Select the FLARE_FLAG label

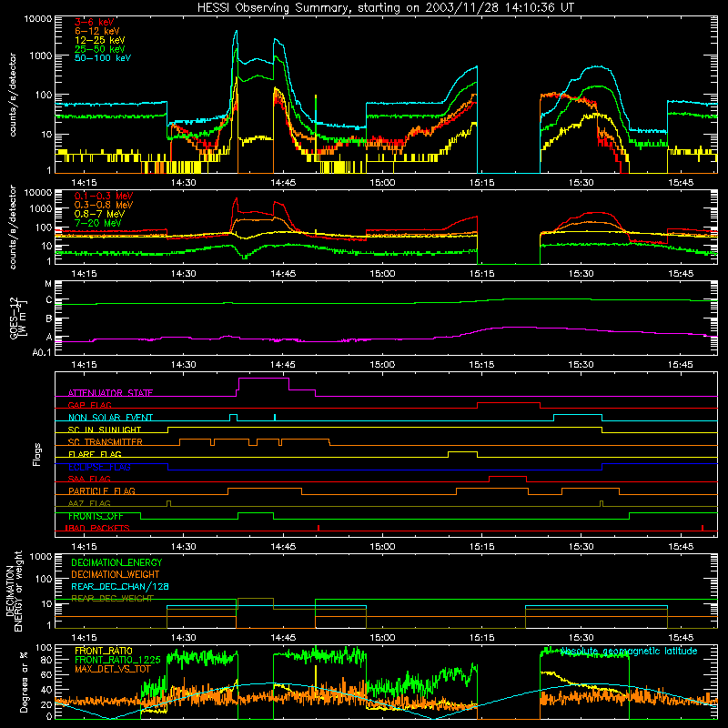click(x=95, y=454)
